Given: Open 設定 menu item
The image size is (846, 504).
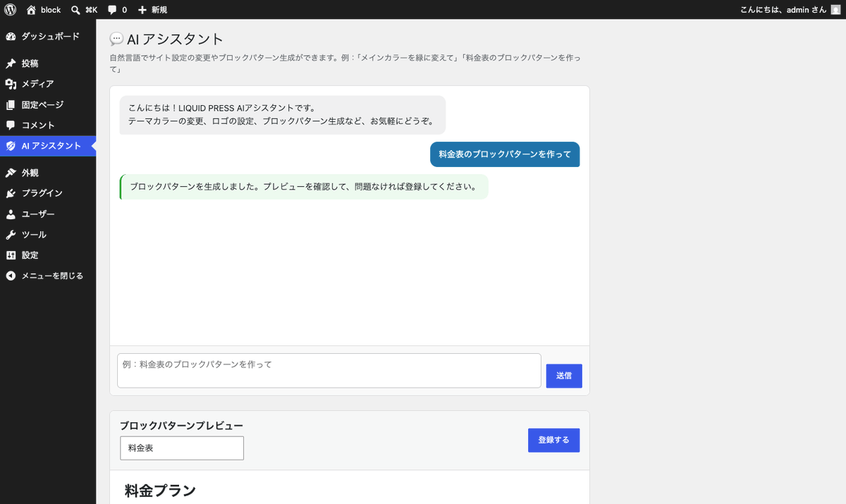Looking at the screenshot, I should tap(48, 255).
